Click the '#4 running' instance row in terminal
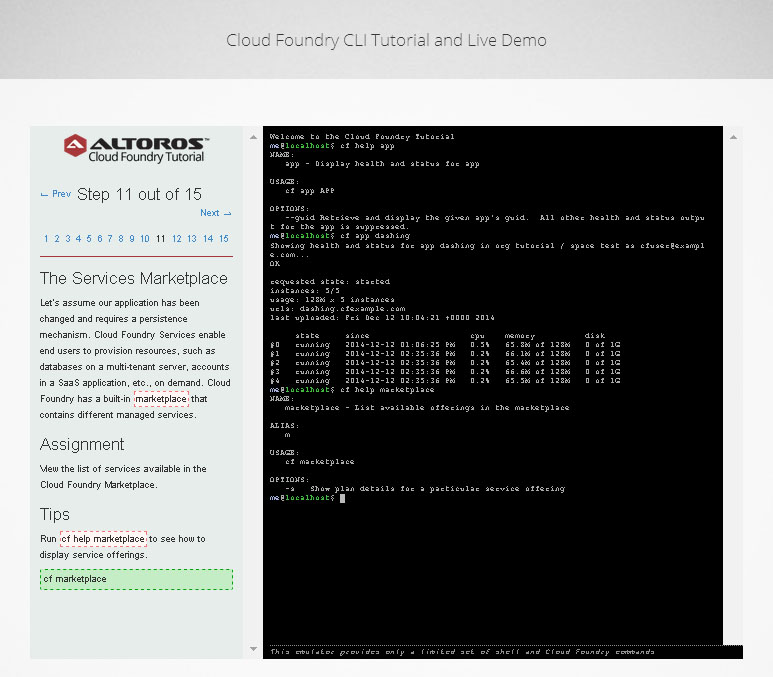773x677 pixels. [445, 381]
